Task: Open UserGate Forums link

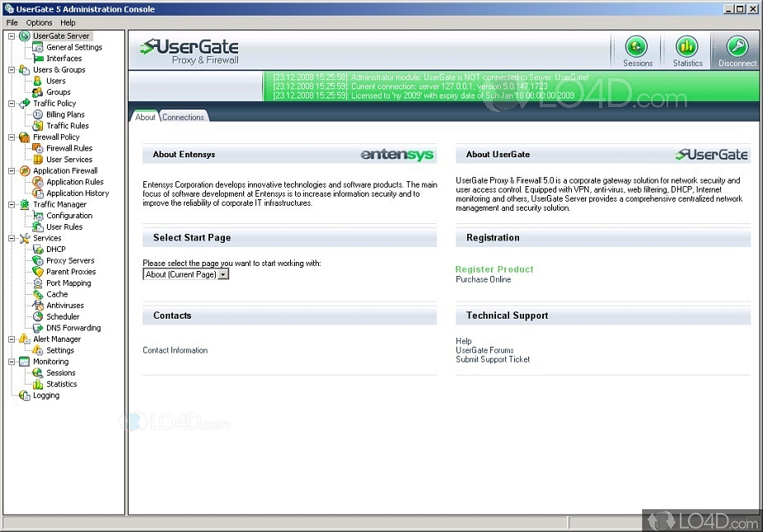Action: tap(484, 350)
